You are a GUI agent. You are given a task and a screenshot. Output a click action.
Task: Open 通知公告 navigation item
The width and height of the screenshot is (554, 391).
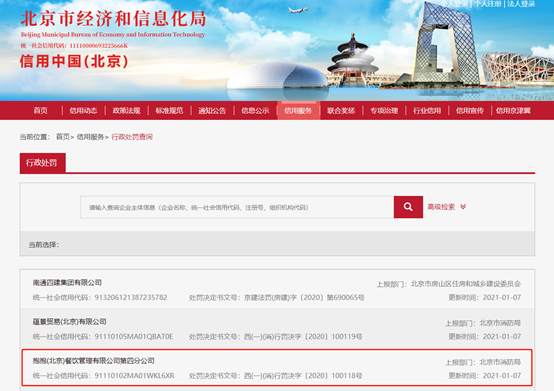[212, 111]
